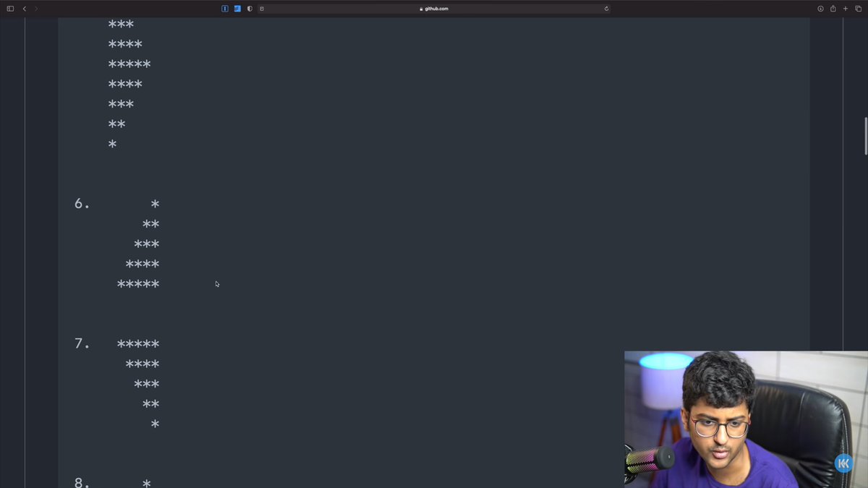Click the webcam video overlay

tap(746, 419)
